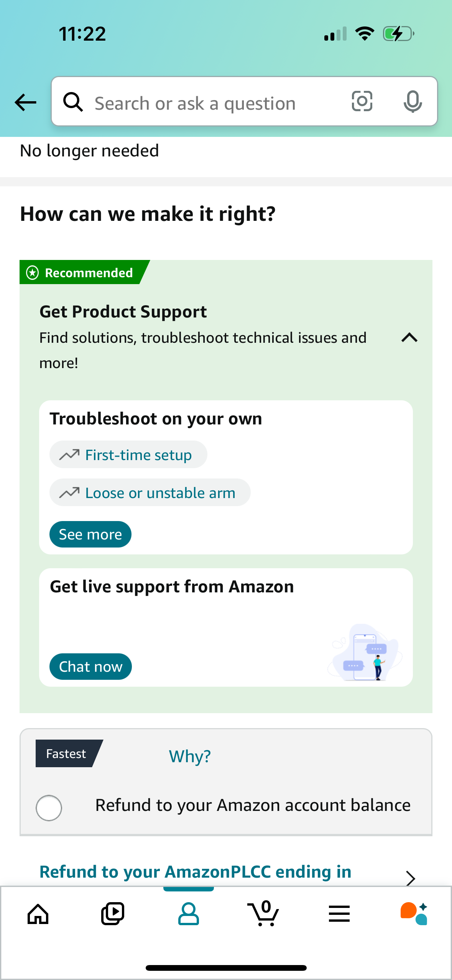Open the Loose or unstable arm topic
The width and height of the screenshot is (452, 980).
[x=150, y=493]
